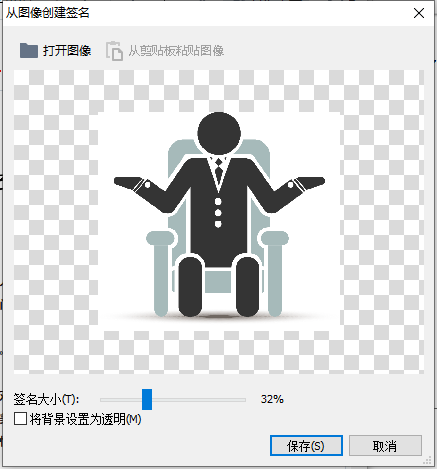Click the chair armrest in the preview image
437x469 pixels.
tap(160, 238)
